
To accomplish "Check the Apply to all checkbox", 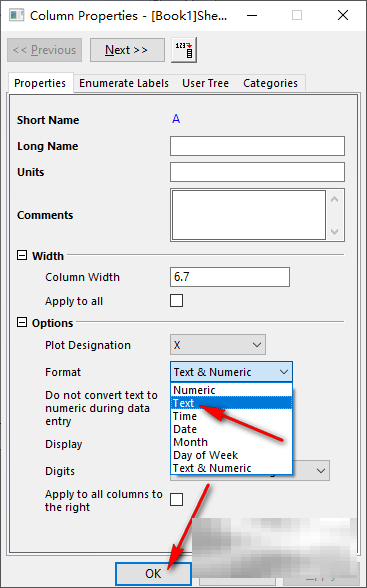I will point(177,301).
